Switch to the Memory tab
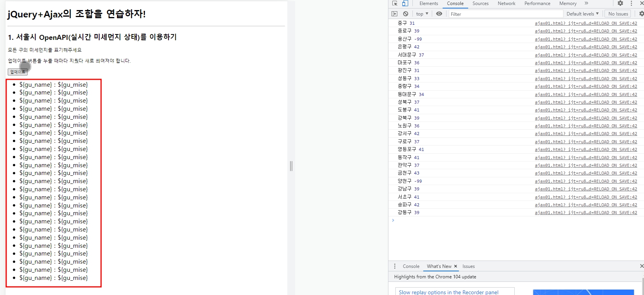 [568, 3]
